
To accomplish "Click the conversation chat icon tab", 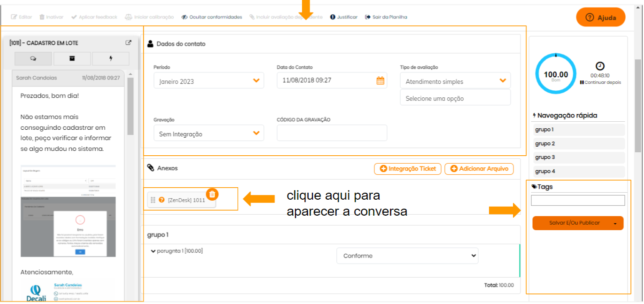I will click(x=33, y=58).
